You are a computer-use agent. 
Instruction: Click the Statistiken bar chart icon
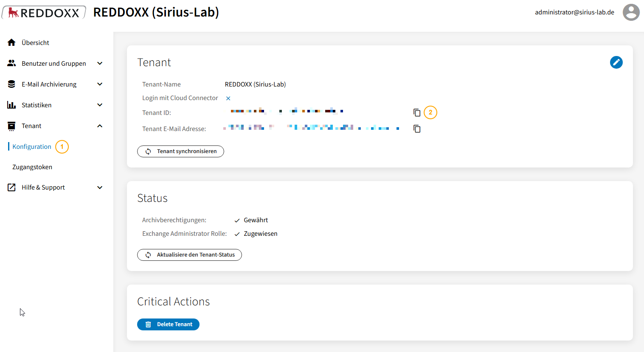pyautogui.click(x=11, y=105)
